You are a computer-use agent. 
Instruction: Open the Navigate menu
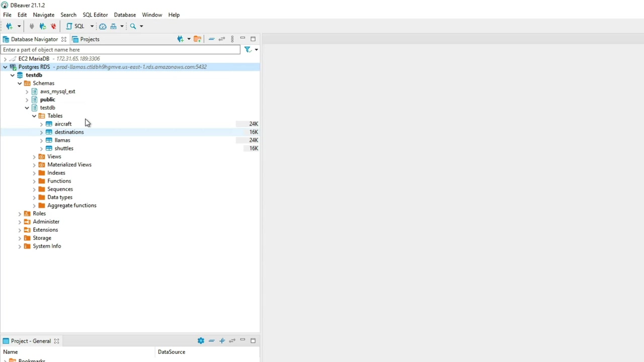pos(44,15)
